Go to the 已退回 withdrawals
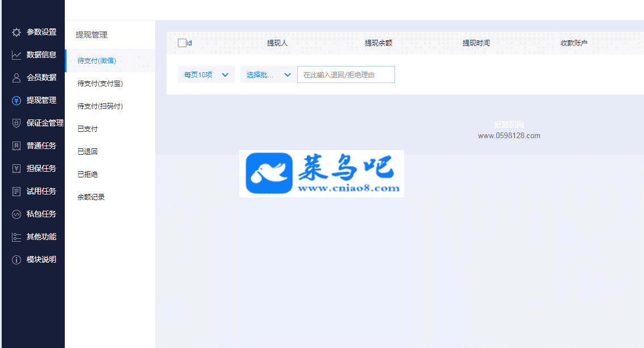 click(x=88, y=152)
